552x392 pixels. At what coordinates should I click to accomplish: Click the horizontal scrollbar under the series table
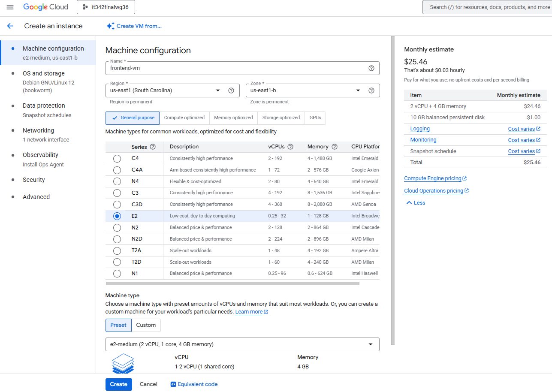coord(232,283)
